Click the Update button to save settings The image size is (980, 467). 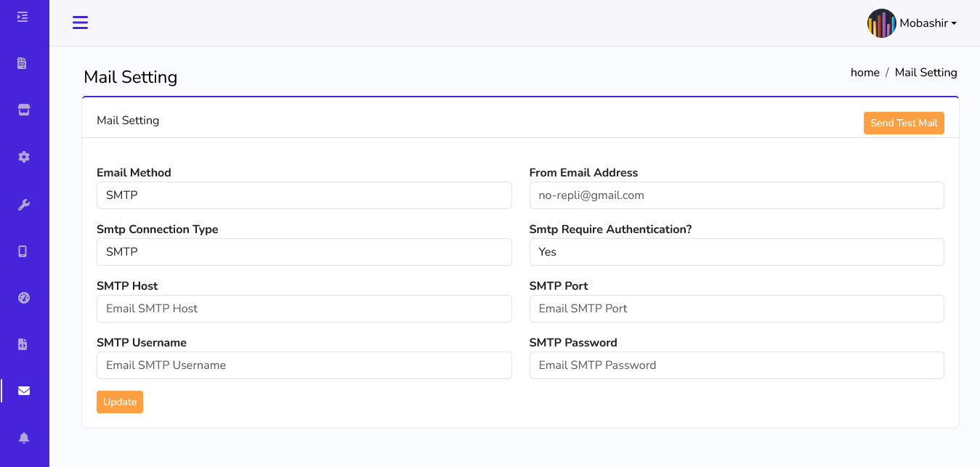(119, 402)
